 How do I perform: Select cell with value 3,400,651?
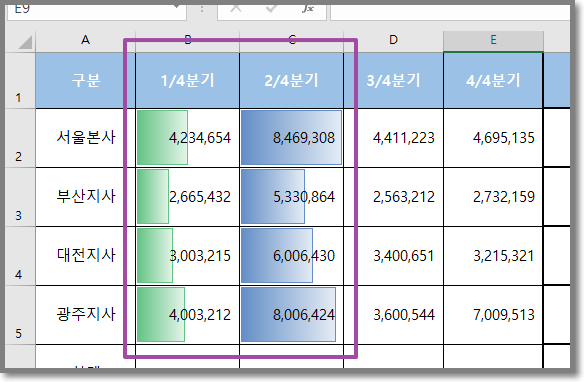click(393, 256)
